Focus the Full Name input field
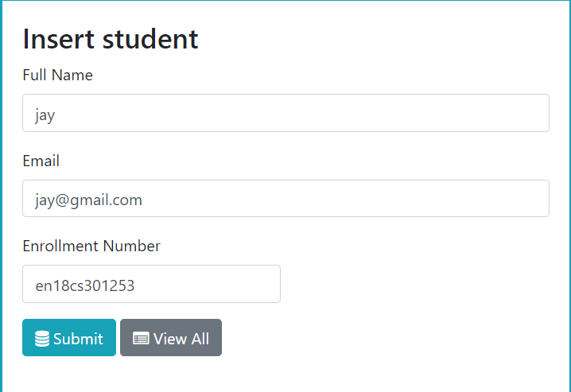The height and width of the screenshot is (392, 571). (285, 113)
